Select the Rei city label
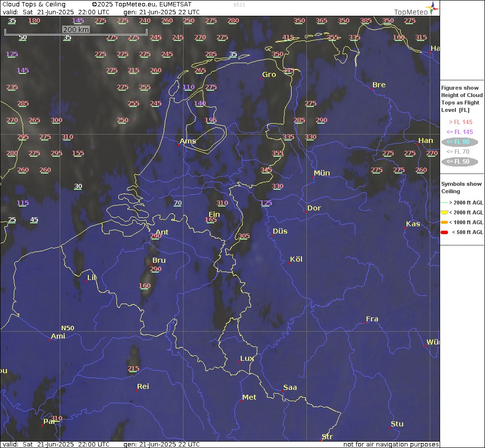The height and width of the screenshot is (448, 485). [143, 386]
